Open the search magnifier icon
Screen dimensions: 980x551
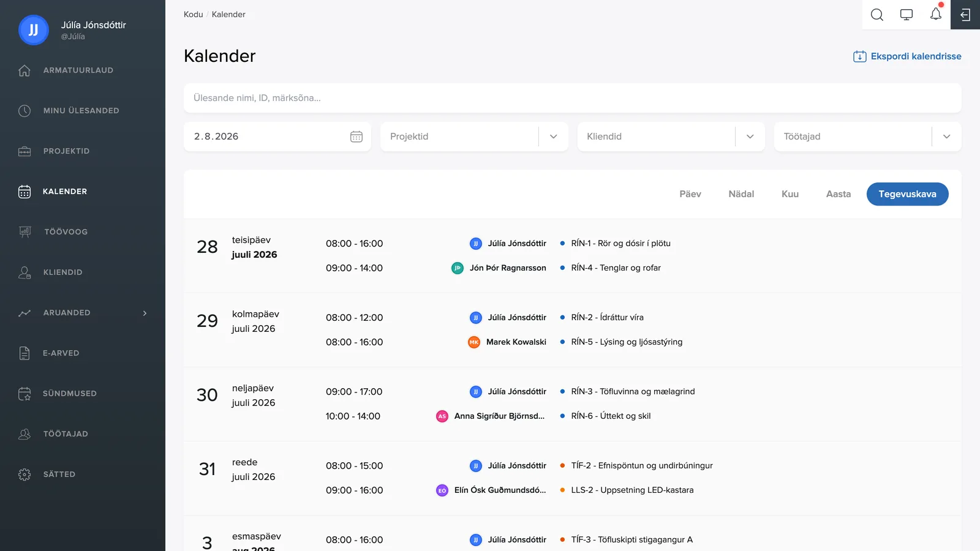coord(877,15)
